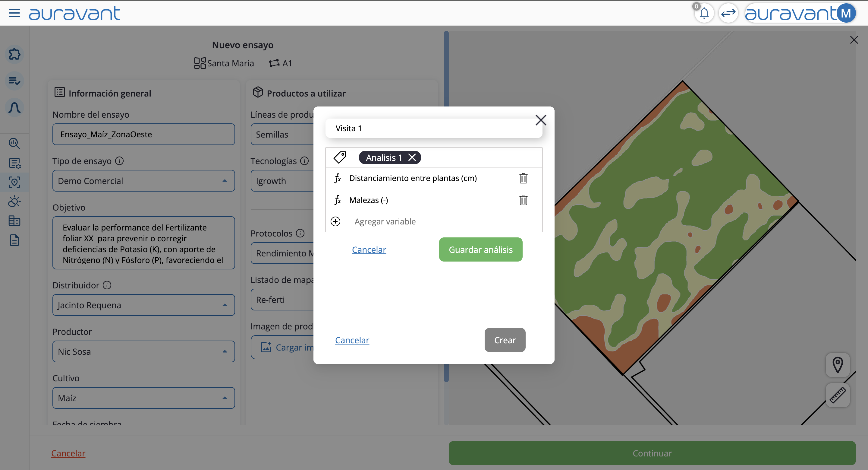Click the location pin map button
Image resolution: width=868 pixels, height=470 pixels.
point(837,365)
